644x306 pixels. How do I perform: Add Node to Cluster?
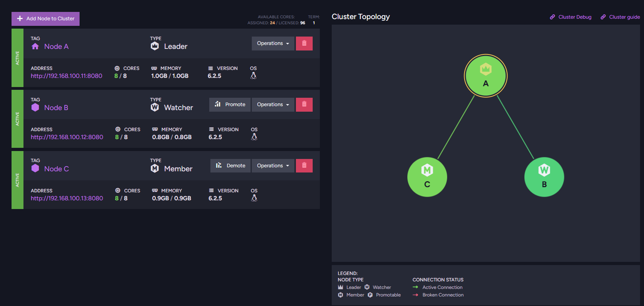[45, 19]
